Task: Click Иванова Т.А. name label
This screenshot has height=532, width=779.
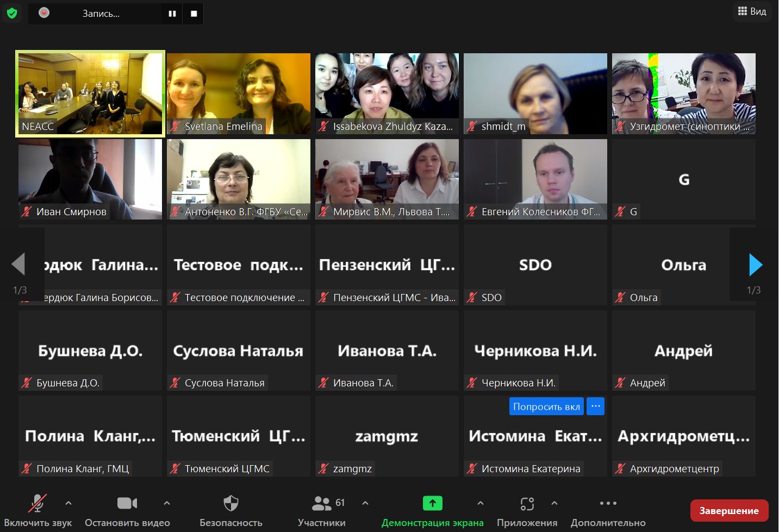Action: 363,383
